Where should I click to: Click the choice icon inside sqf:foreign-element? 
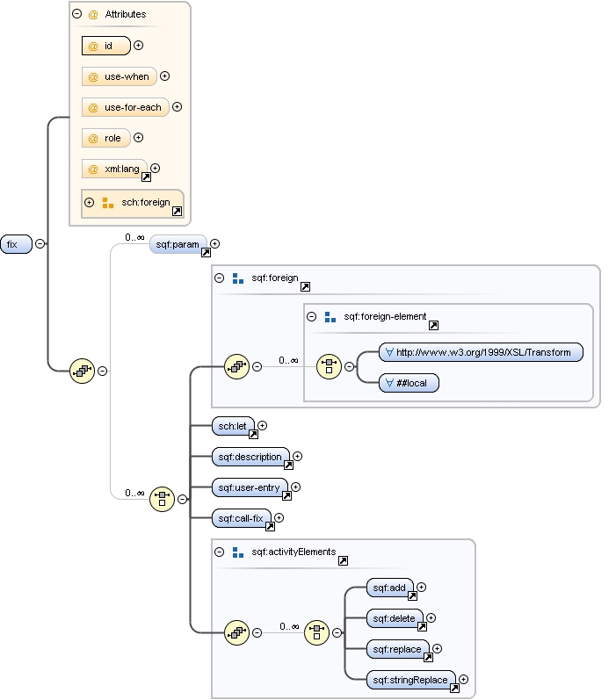point(329,366)
